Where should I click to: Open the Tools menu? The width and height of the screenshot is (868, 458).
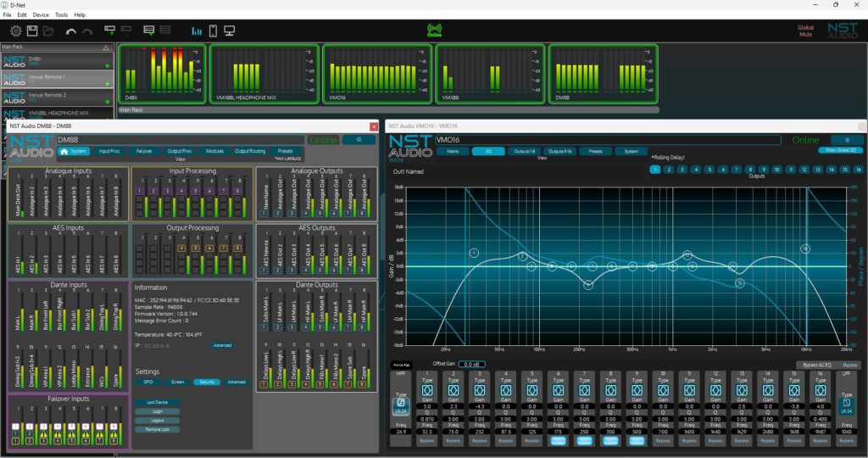coord(61,15)
